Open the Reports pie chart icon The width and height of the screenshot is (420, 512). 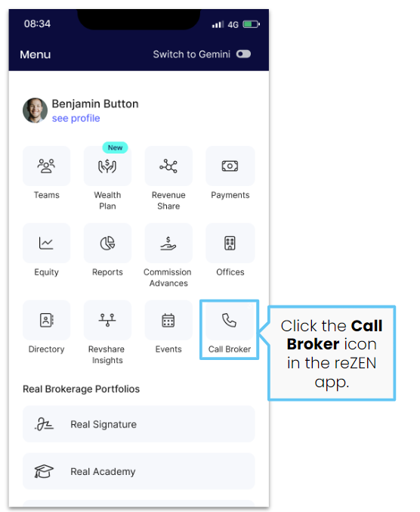pos(107,243)
